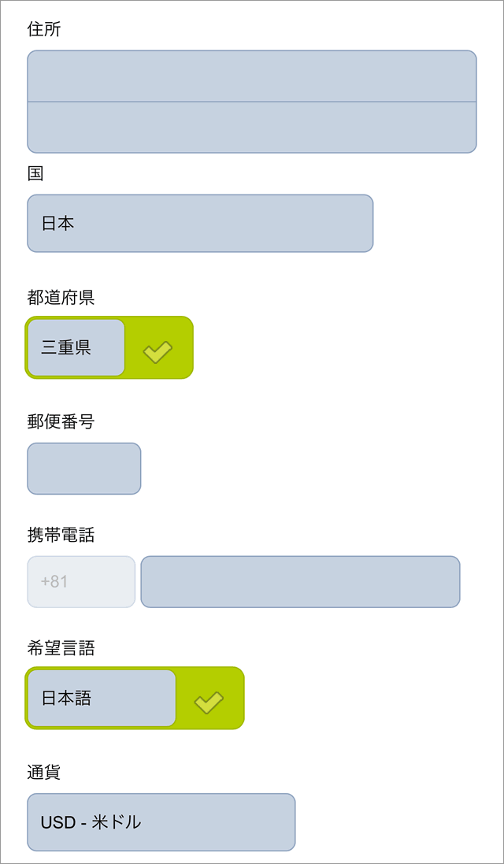Click the 希望言語 field label
Viewport: 504px width, 864px height.
pos(61,648)
